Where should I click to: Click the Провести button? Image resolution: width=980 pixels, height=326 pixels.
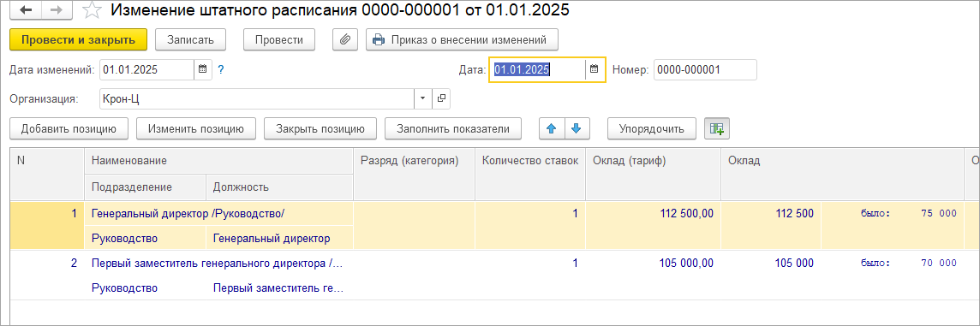278,40
